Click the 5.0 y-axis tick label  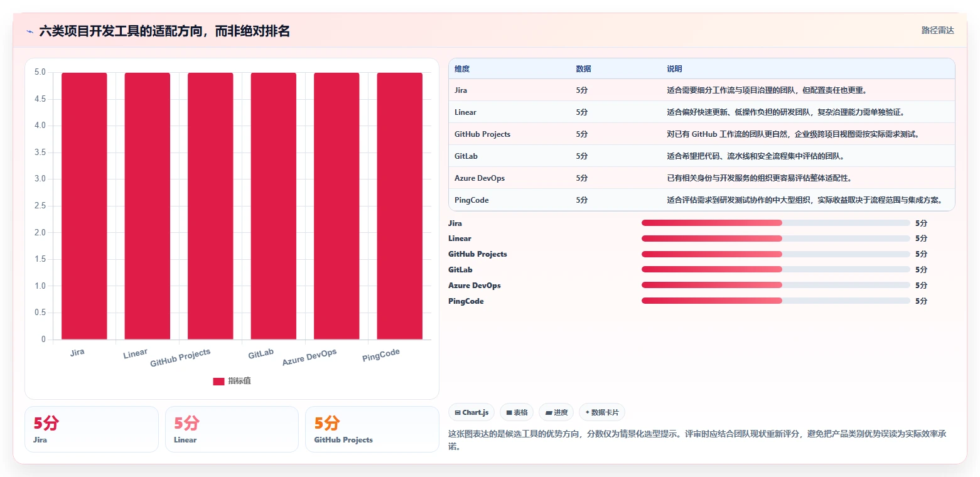pos(40,72)
